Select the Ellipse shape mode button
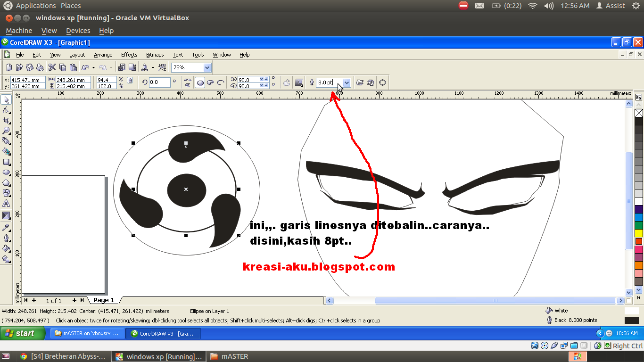The image size is (644, 362). point(200,82)
